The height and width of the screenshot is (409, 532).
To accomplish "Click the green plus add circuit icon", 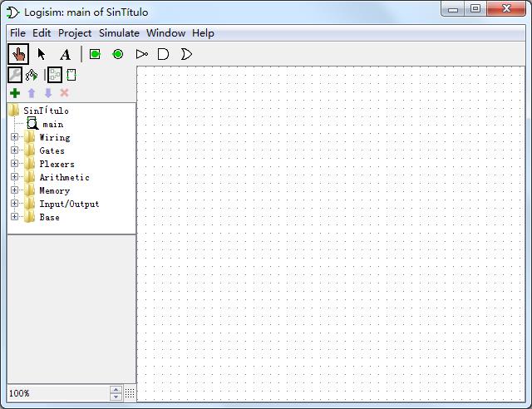I will (15, 93).
